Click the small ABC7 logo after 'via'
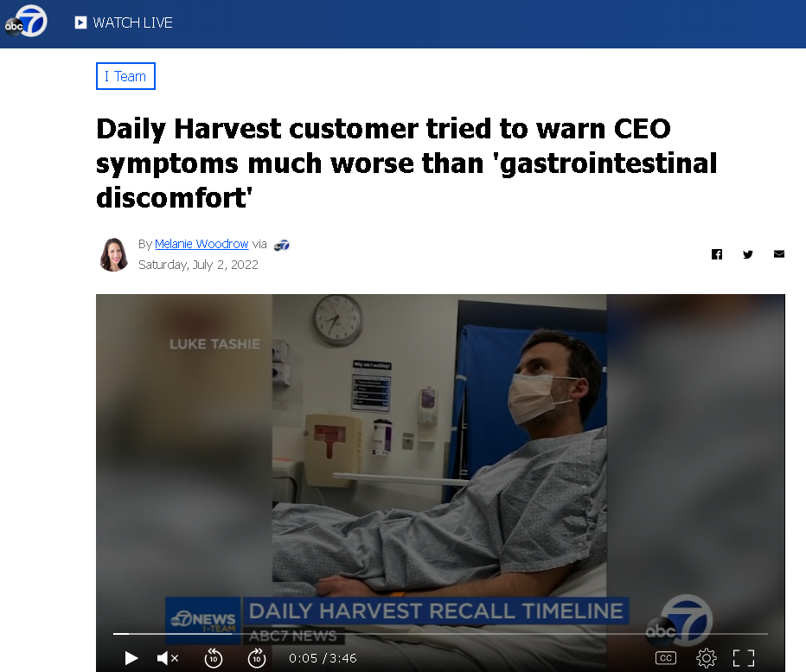Viewport: 806px width, 672px height. [x=282, y=246]
